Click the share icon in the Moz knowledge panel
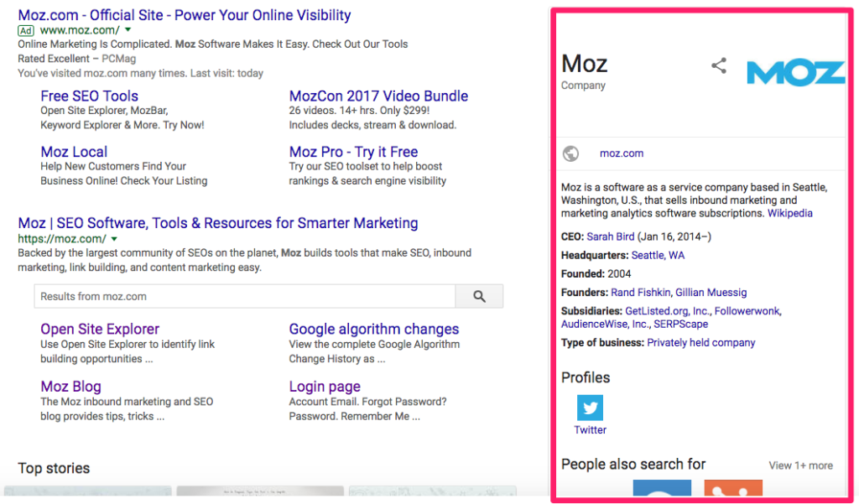This screenshot has width=859, height=504. pyautogui.click(x=719, y=65)
